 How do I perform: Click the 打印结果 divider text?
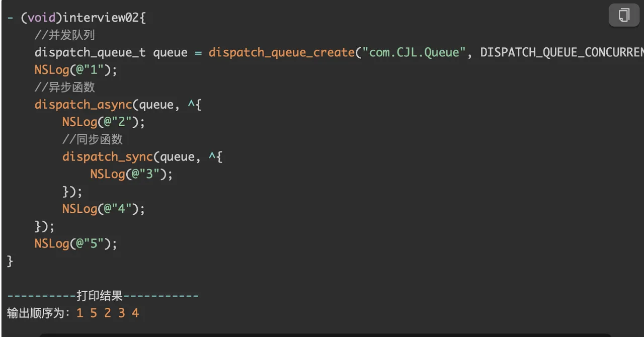[100, 296]
